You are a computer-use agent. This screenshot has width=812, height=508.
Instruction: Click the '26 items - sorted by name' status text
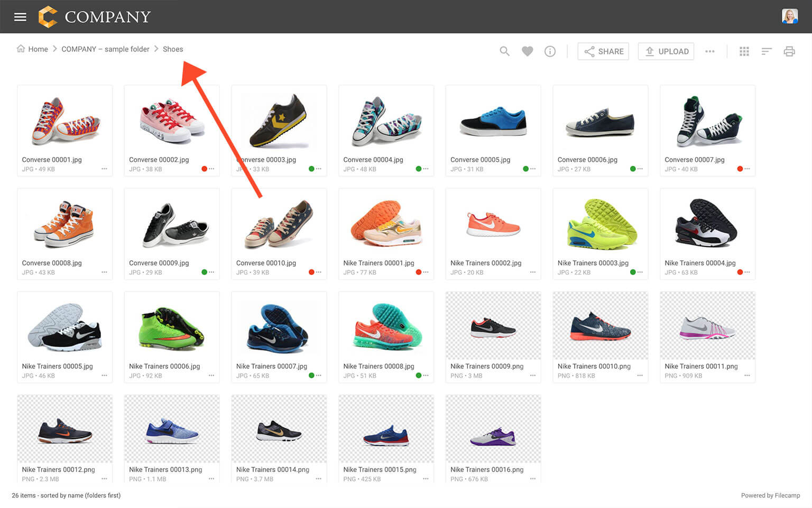(x=66, y=496)
